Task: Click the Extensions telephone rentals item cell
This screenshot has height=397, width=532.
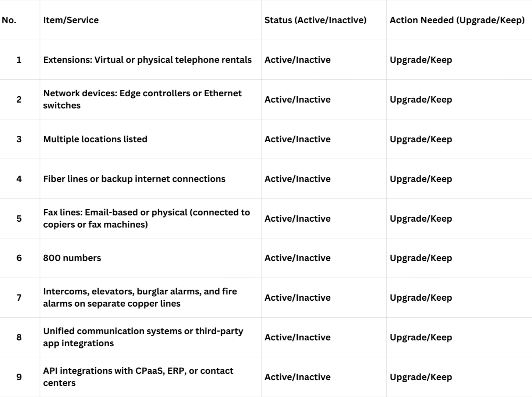Action: 147,60
